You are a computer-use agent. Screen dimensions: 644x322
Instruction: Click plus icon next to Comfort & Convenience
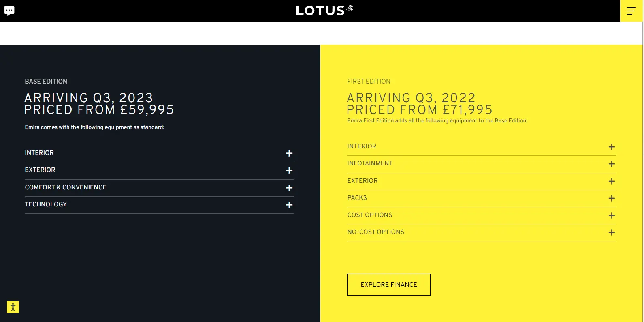[289, 188]
